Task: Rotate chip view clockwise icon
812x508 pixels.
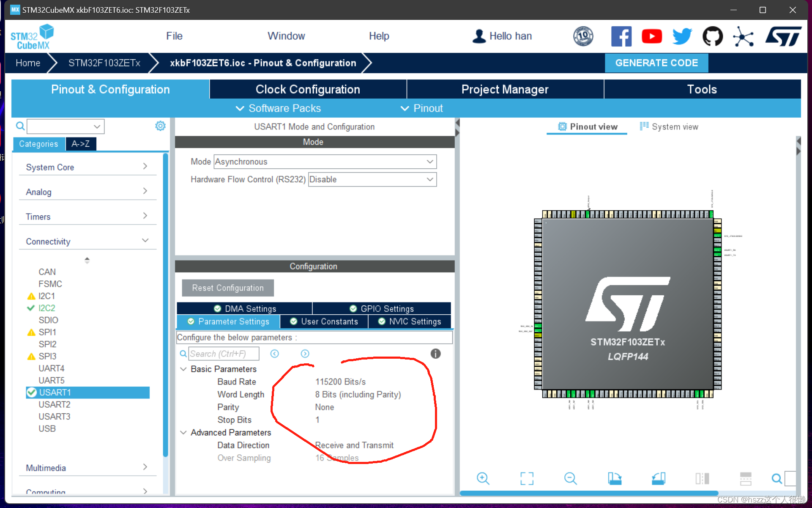Action: (x=614, y=478)
